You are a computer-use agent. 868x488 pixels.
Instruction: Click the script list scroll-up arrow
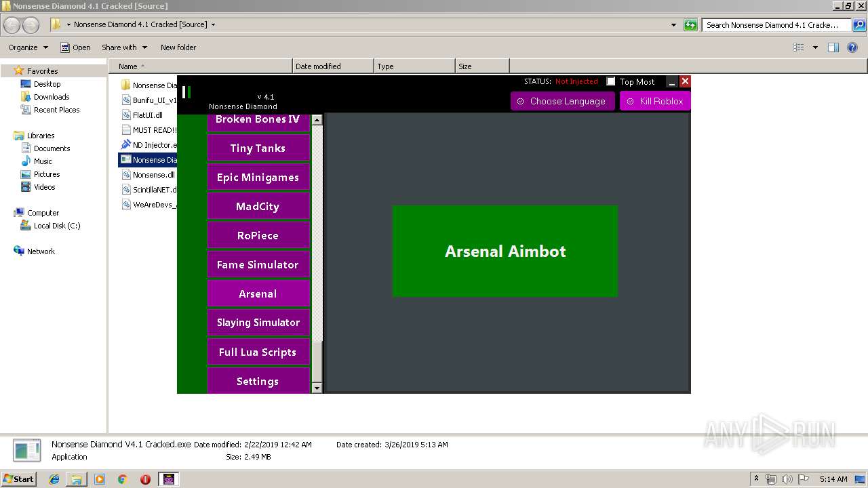point(317,119)
